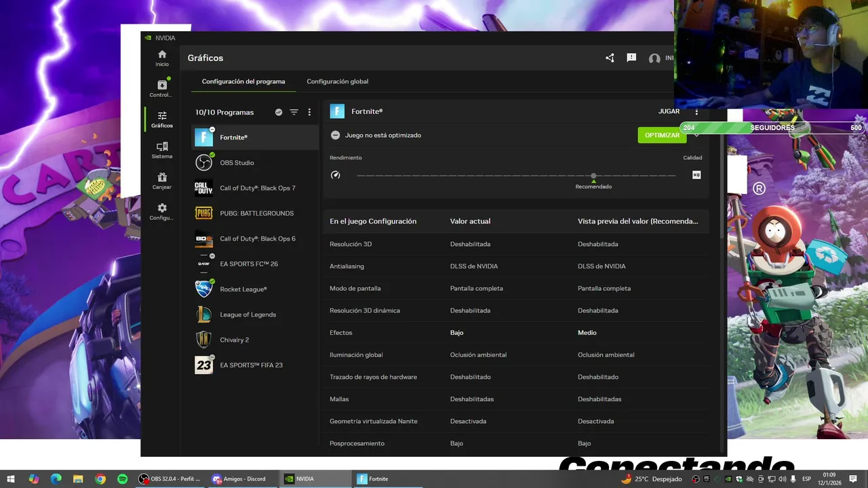Switch to Configuración del programa tab
868x488 pixels.
[x=243, y=81]
